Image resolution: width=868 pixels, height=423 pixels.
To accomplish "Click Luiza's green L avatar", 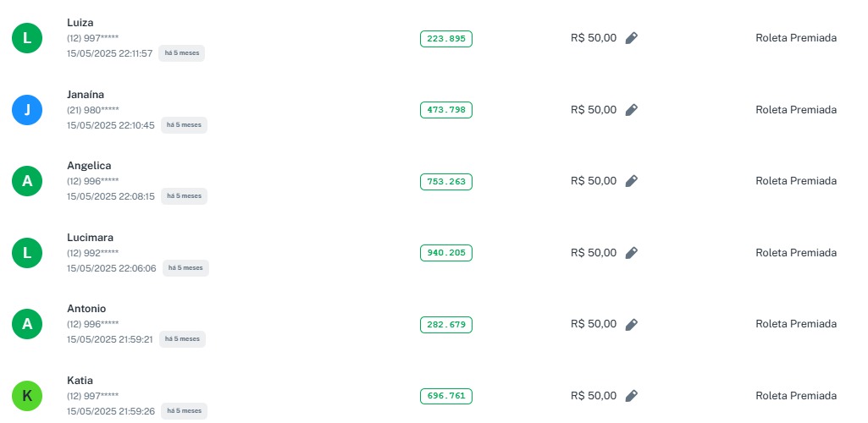I will [x=27, y=38].
